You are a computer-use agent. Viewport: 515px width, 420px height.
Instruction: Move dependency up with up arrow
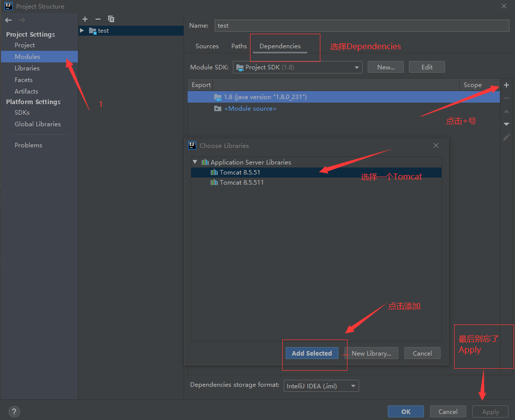click(x=506, y=111)
